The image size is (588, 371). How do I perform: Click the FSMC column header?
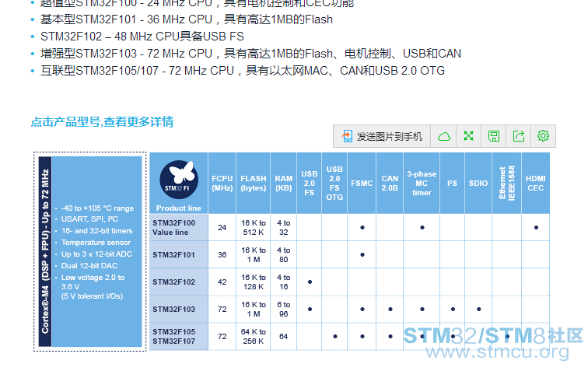tap(362, 183)
